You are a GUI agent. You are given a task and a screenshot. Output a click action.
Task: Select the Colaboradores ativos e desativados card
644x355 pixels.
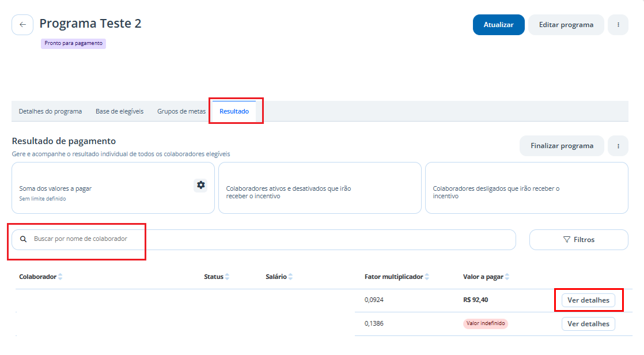click(320, 188)
